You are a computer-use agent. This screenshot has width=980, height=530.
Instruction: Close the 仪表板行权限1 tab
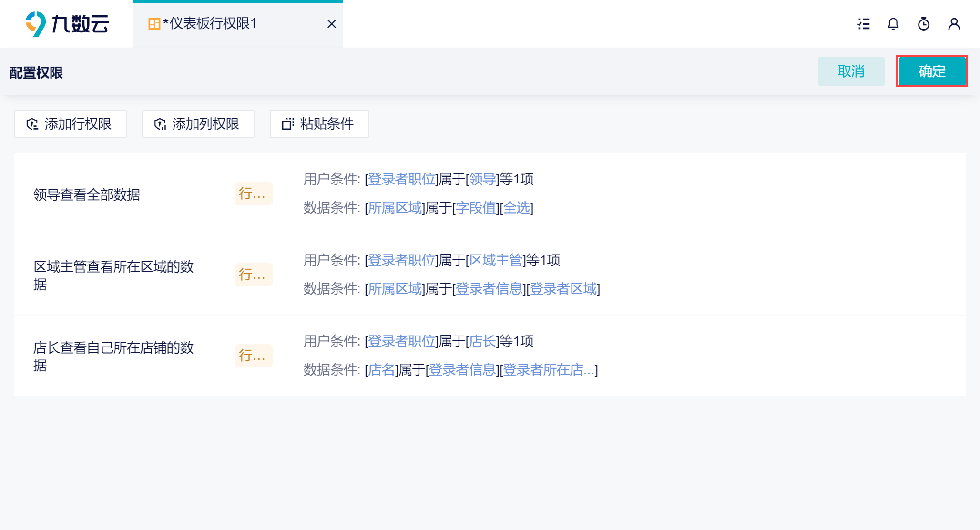332,24
